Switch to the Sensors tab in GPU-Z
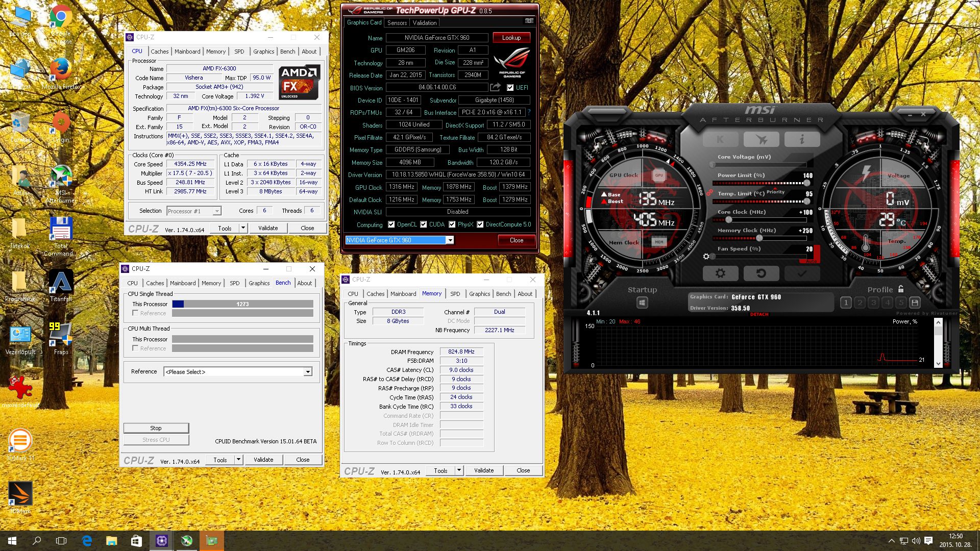980x551 pixels. 397,23
